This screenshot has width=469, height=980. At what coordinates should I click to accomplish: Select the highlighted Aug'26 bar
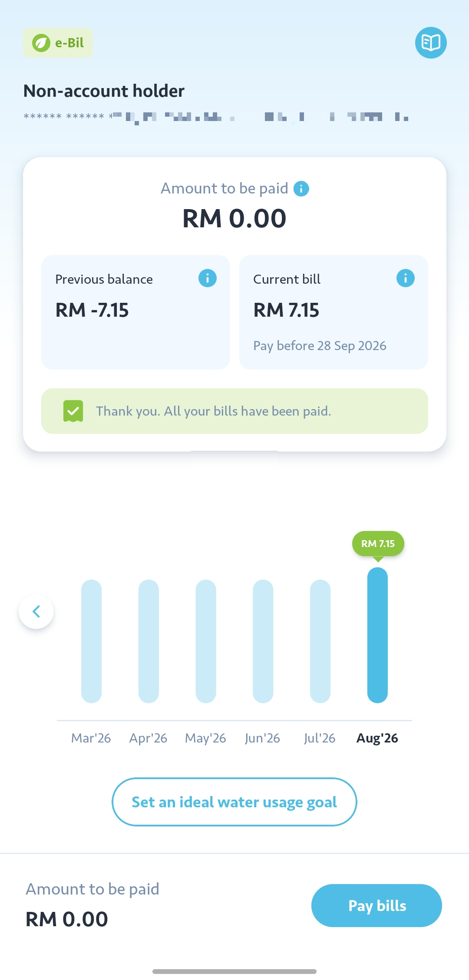point(377,635)
